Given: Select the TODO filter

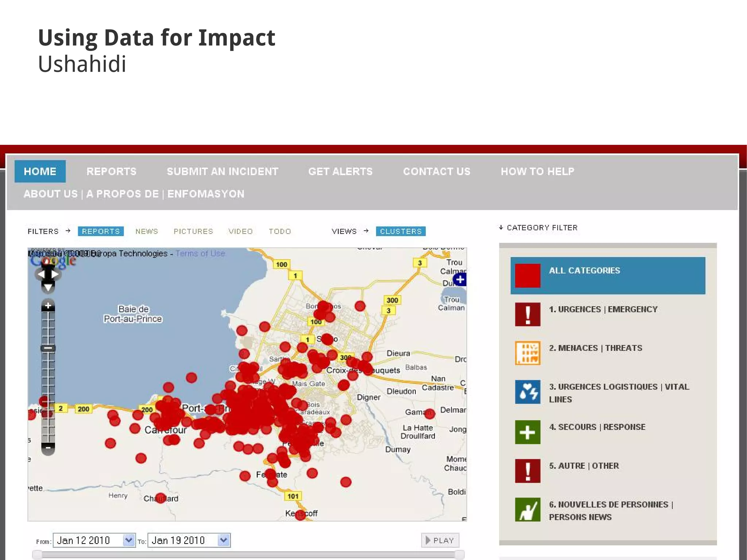Looking at the screenshot, I should coord(280,231).
